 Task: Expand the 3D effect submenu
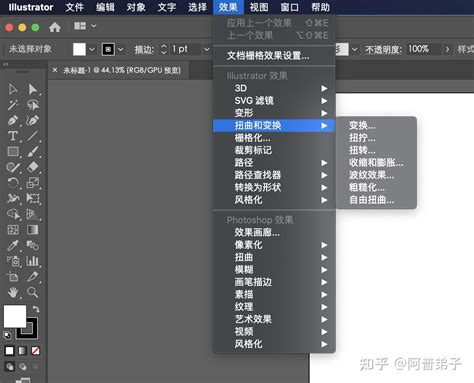point(274,88)
